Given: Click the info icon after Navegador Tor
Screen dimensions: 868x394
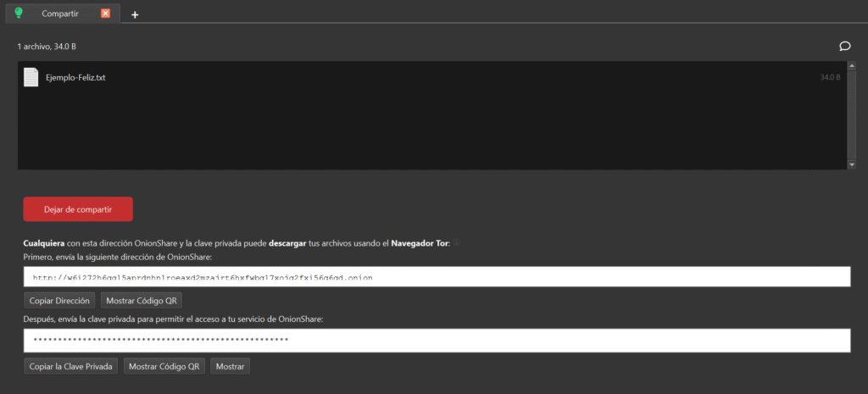Looking at the screenshot, I should click(457, 243).
